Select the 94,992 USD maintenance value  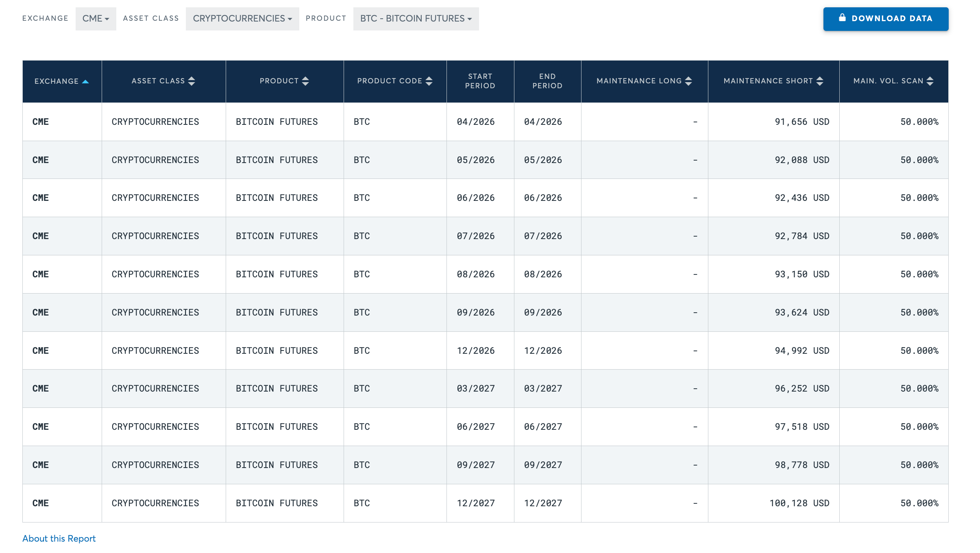pos(802,351)
